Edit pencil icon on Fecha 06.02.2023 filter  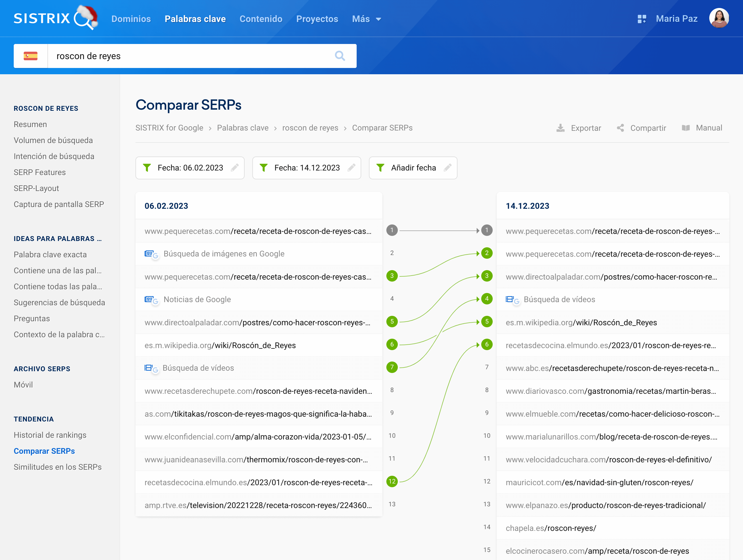pos(235,168)
